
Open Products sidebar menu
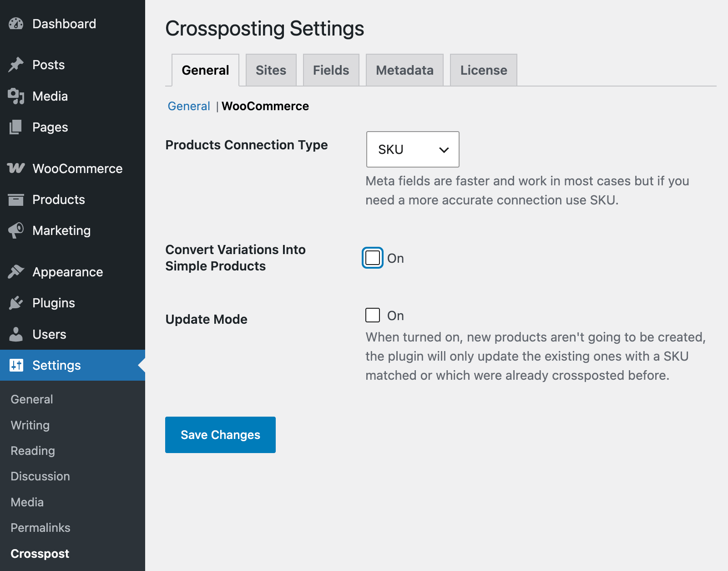(x=72, y=199)
